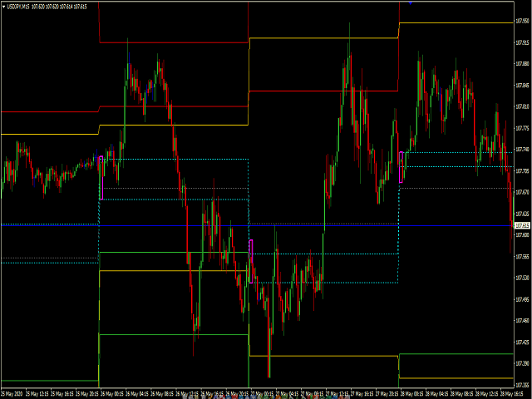This screenshot has width=532, height=399.
Task: Click the 107.915 price scale label
Action: 522,42
